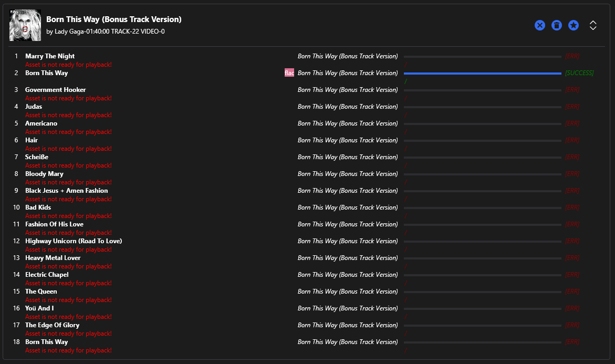Click the album name column for Electric Chapel

click(348, 275)
